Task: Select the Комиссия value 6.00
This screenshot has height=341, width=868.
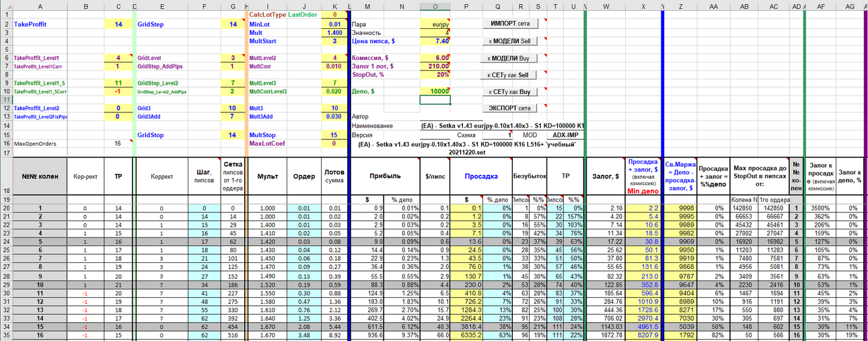Action: click(x=435, y=57)
